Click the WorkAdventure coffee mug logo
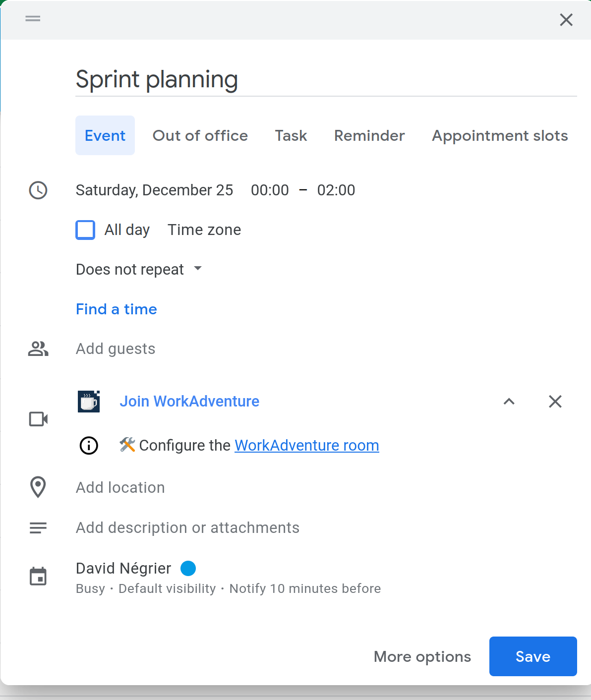This screenshot has width=591, height=700. (x=88, y=402)
